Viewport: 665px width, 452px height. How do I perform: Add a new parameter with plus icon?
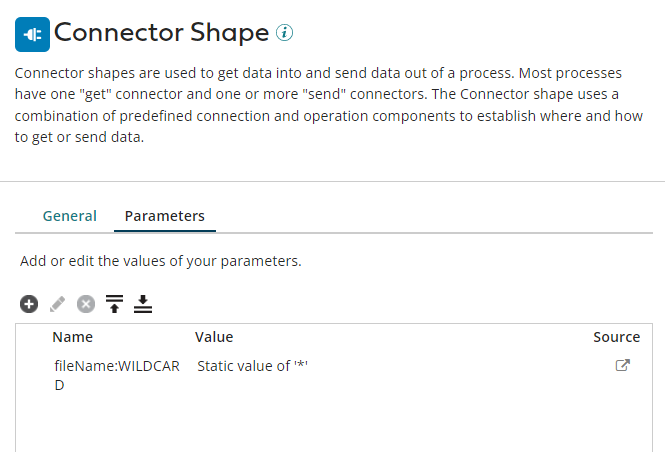pyautogui.click(x=29, y=304)
